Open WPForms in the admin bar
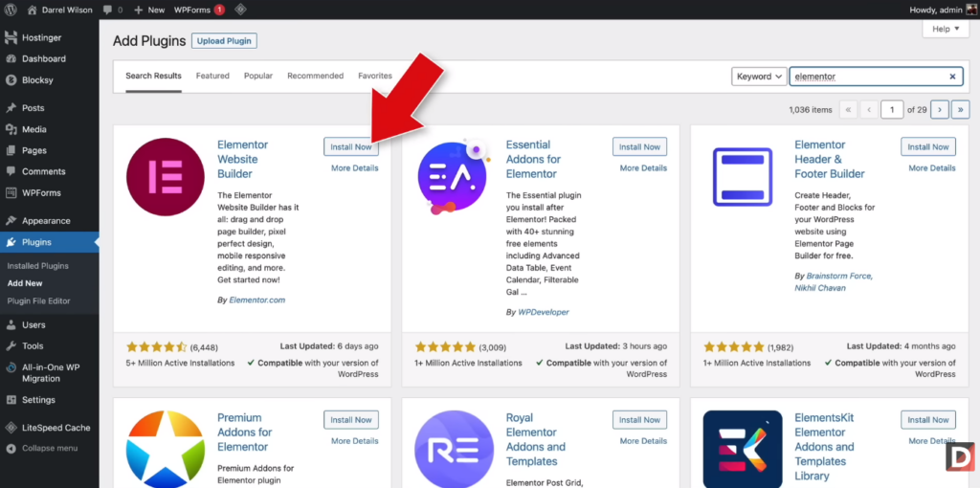This screenshot has width=980, height=488. click(199, 10)
